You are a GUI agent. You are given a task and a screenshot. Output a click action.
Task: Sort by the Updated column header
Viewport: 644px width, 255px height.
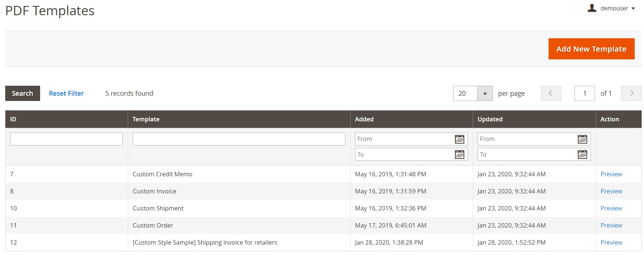coord(490,119)
